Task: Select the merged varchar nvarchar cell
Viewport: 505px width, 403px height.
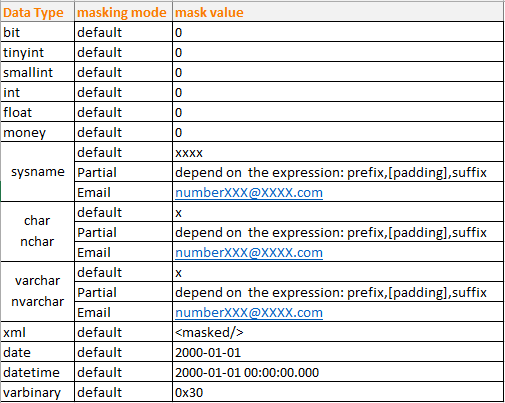Action: point(37,292)
